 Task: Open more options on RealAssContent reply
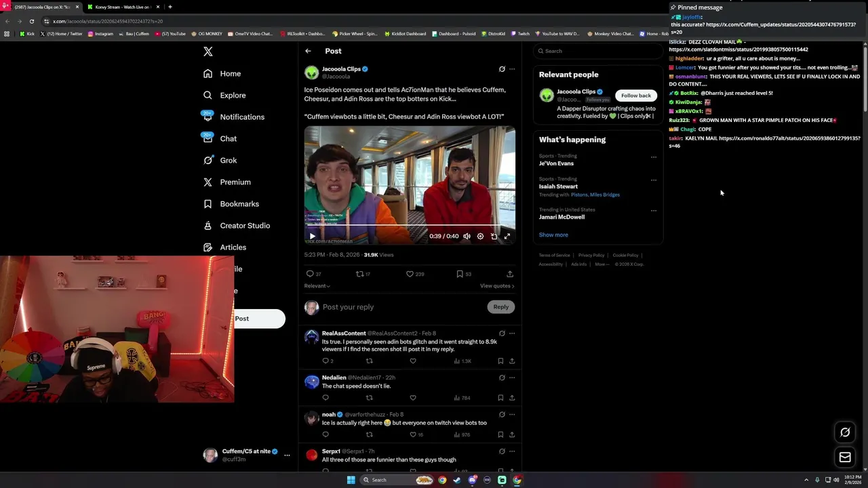pos(512,333)
